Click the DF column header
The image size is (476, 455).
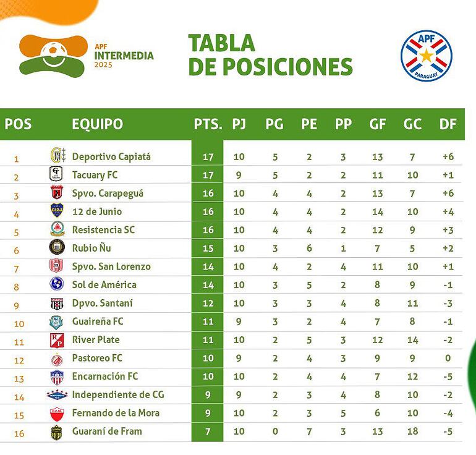447,124
